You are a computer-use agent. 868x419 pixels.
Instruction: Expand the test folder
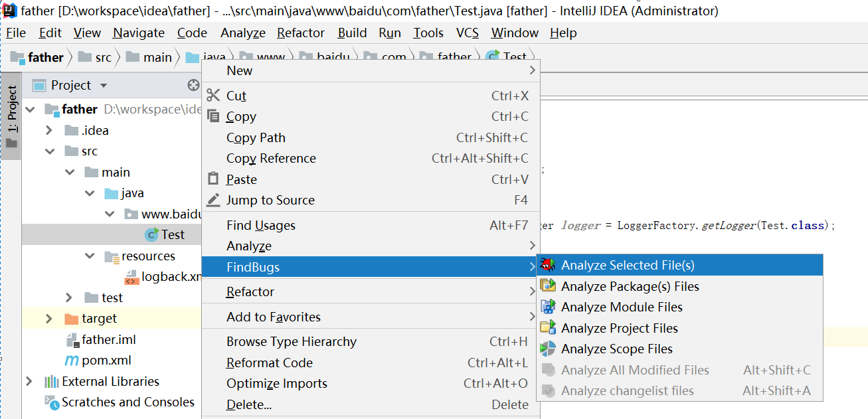point(70,297)
